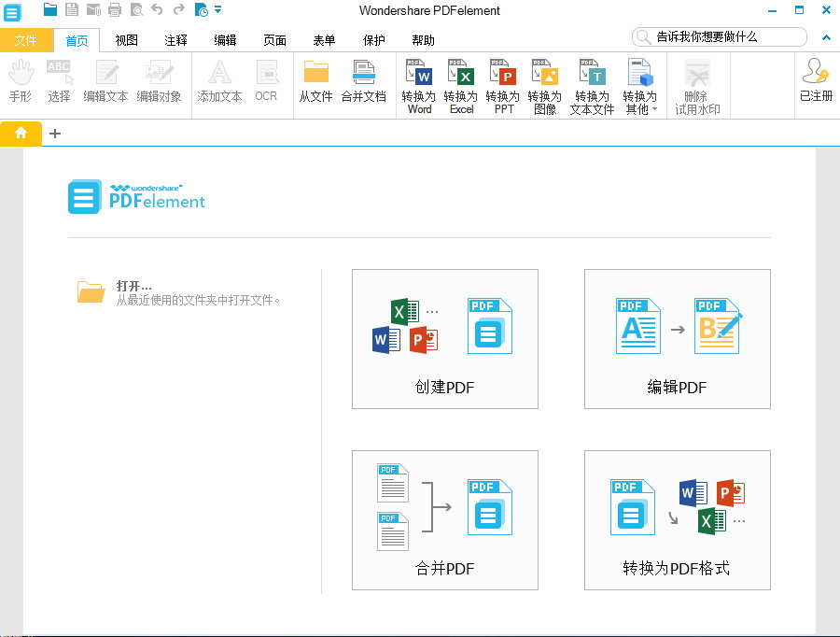The image size is (840, 637).
Task: Click the Create PDF (创建PDF) tile
Action: [x=444, y=339]
